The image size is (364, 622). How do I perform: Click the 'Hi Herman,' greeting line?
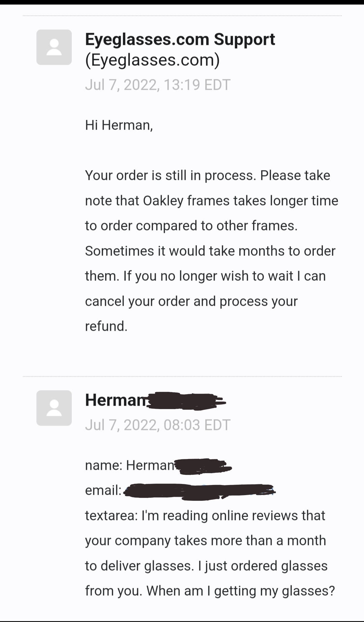pos(119,125)
